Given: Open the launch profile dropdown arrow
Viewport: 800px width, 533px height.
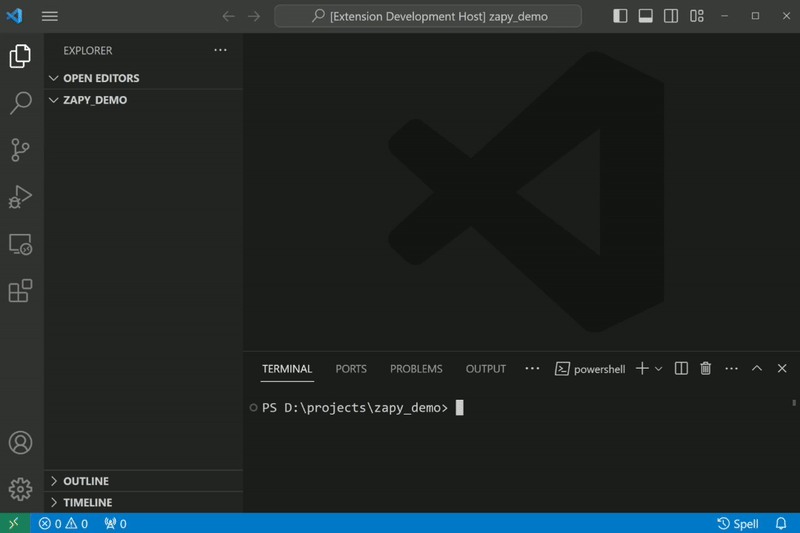Looking at the screenshot, I should [659, 369].
